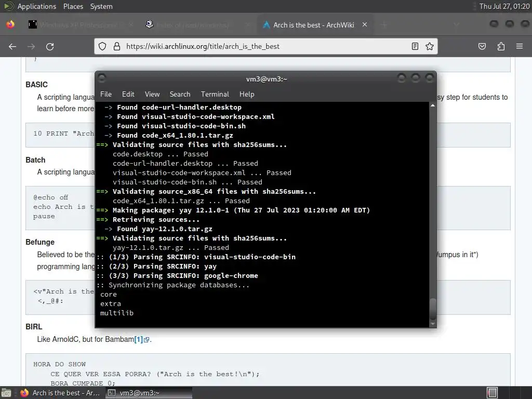Open the terminal View menu
Viewport: 532px width, 399px height.
tap(152, 95)
